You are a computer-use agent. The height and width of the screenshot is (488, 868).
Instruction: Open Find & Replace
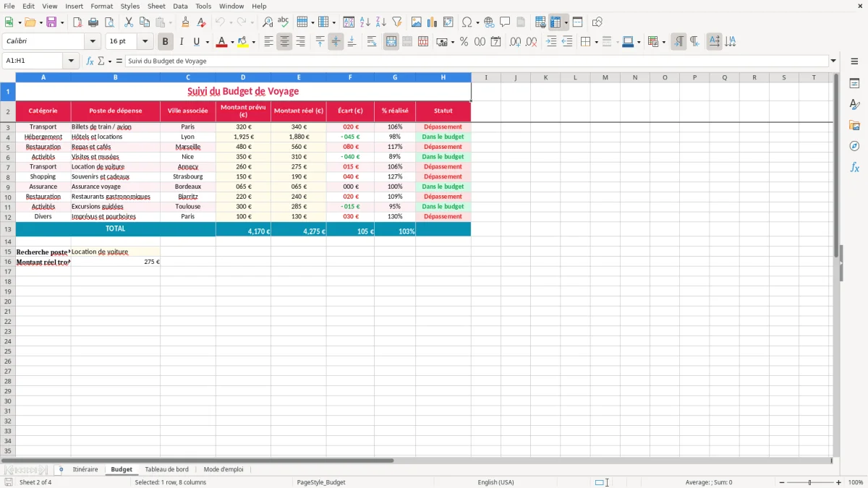coord(268,22)
